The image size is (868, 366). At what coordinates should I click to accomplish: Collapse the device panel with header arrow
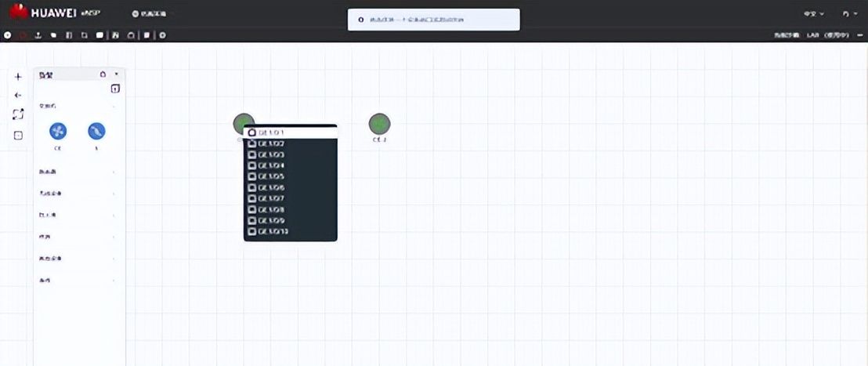click(116, 74)
